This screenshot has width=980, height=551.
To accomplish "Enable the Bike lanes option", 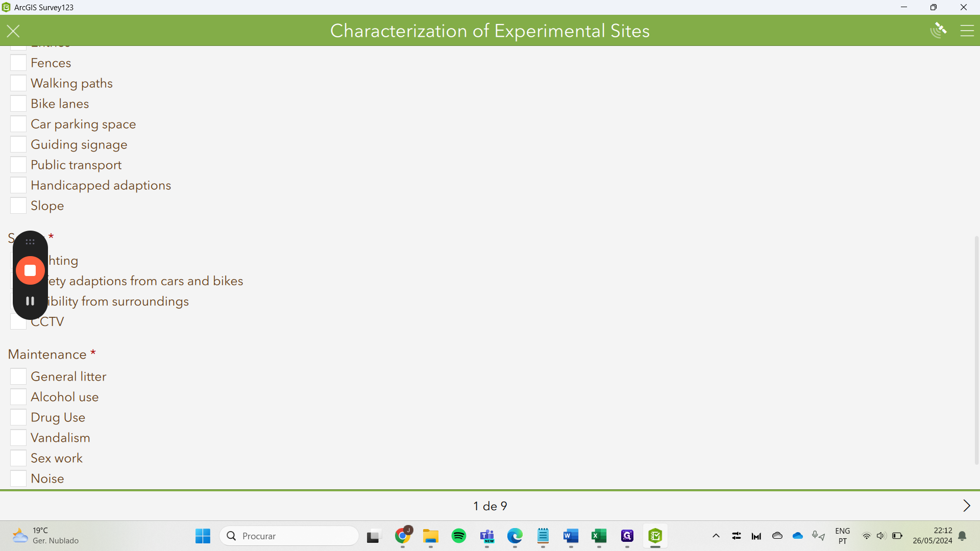I will pyautogui.click(x=18, y=104).
